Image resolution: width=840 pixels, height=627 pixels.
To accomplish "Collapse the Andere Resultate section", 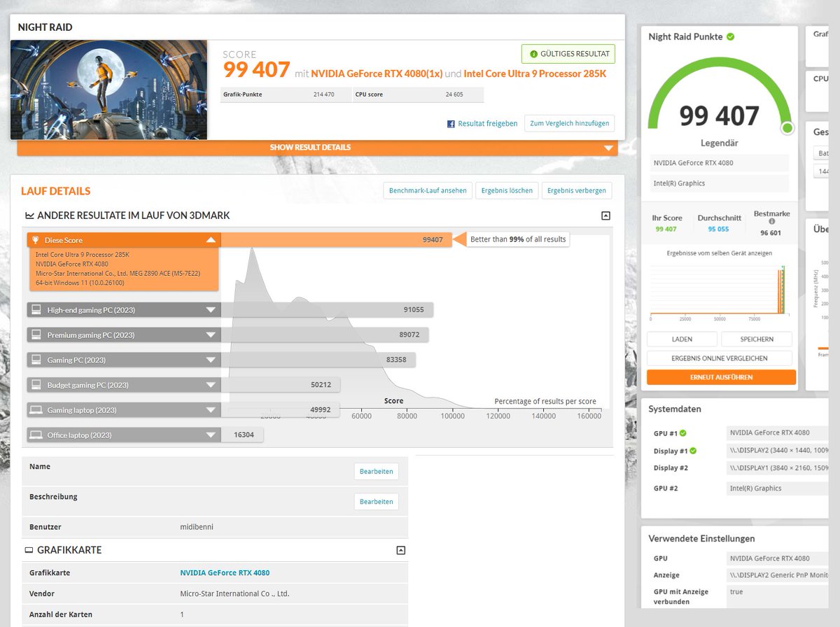I will tap(606, 216).
